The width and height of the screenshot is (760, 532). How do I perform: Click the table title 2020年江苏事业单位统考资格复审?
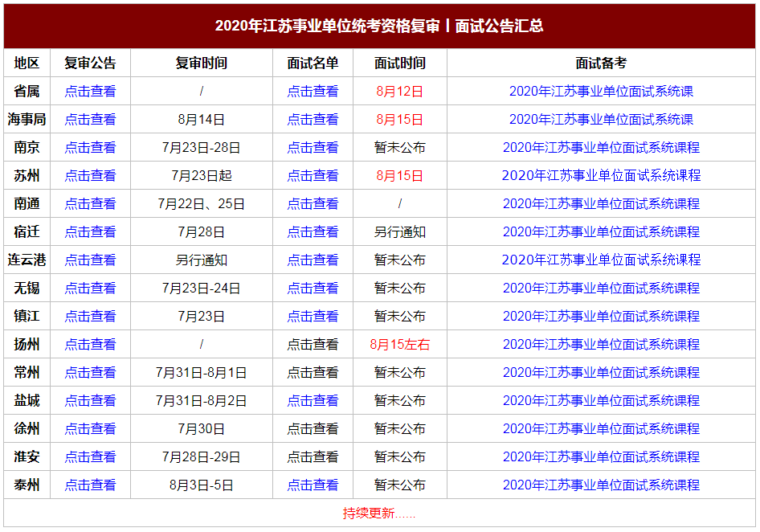(327, 26)
